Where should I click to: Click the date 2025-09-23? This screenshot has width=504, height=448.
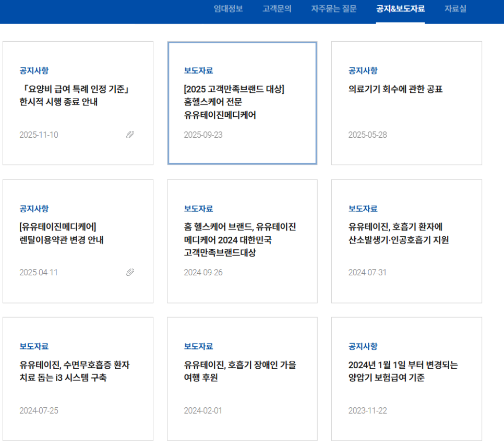pyautogui.click(x=203, y=135)
